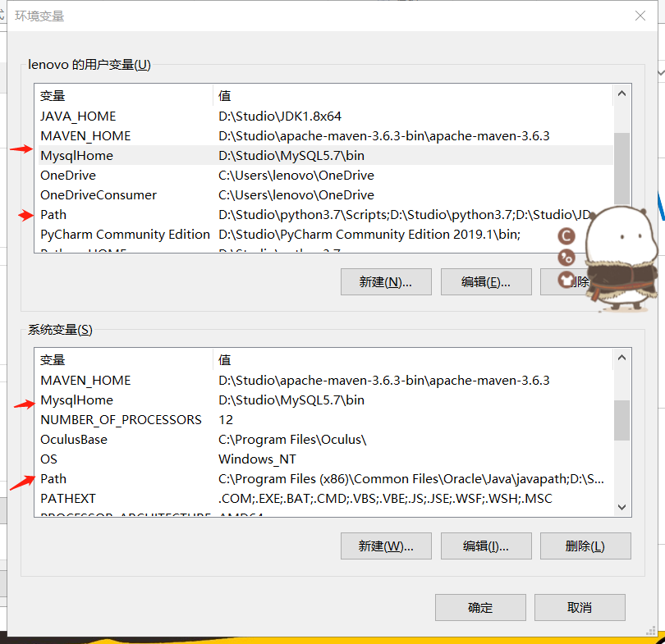Click 编辑(E) button for user variables
The height and width of the screenshot is (644, 665).
tap(486, 281)
